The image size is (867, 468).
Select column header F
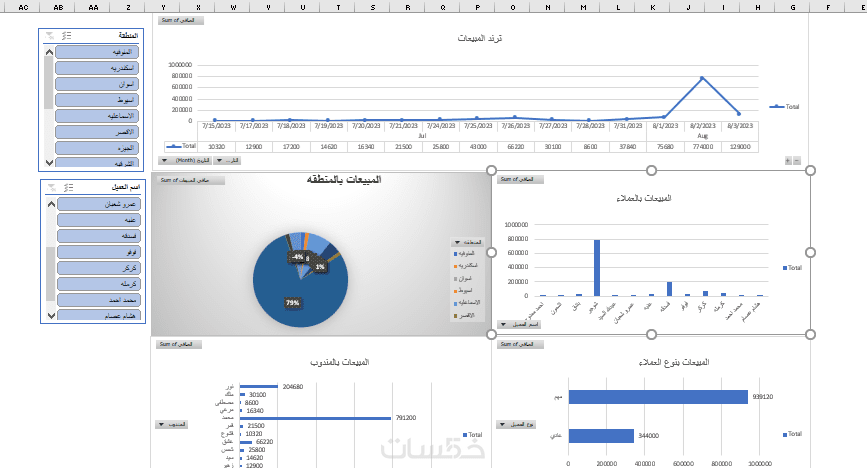click(x=828, y=7)
